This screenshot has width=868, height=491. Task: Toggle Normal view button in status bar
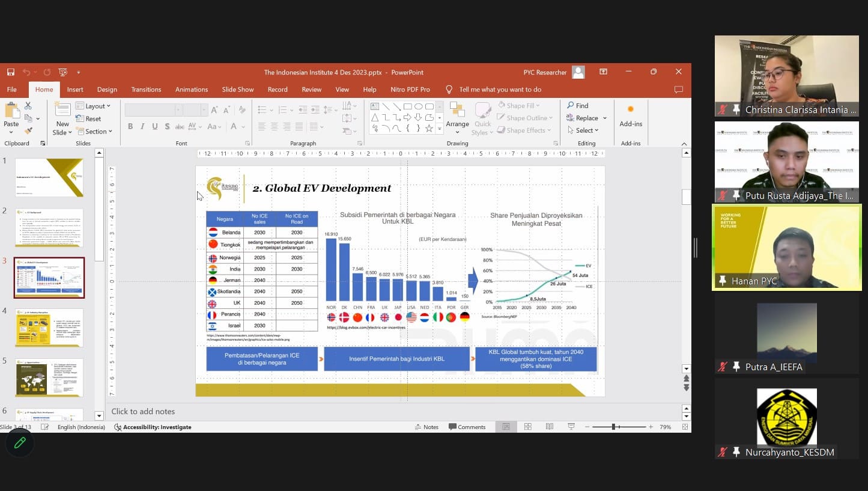pyautogui.click(x=506, y=427)
